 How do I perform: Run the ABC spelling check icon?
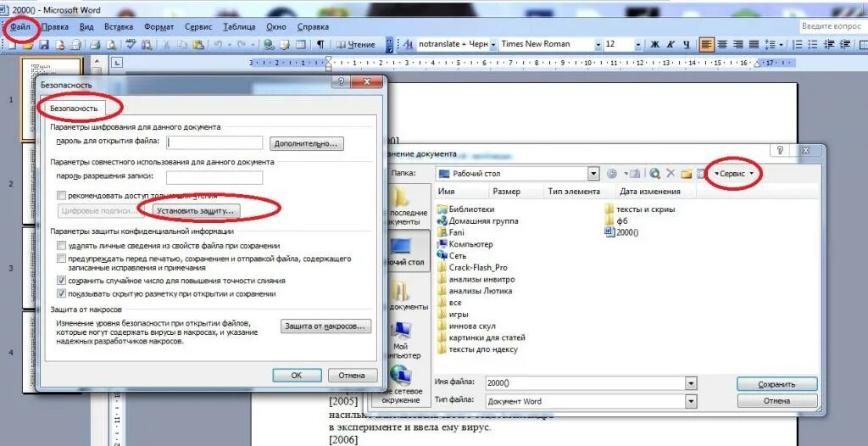point(131,44)
